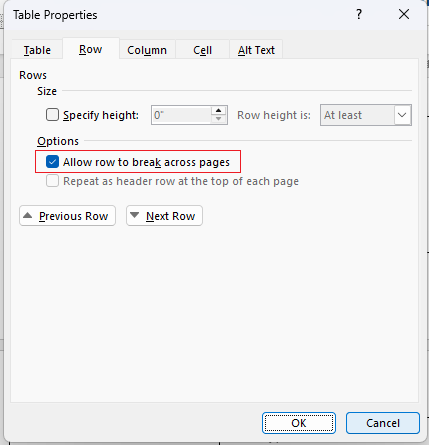Increase row height with up spinner arrow
The image size is (429, 445).
click(219, 111)
